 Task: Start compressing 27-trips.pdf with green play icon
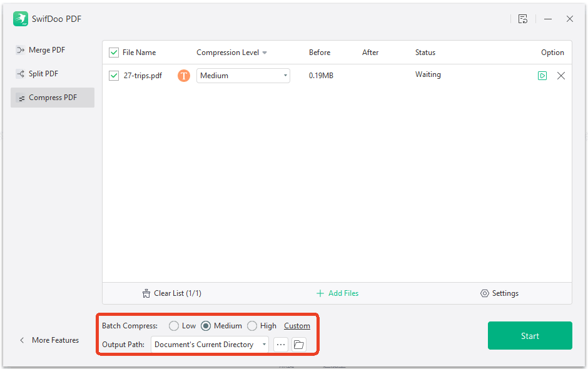(x=542, y=76)
